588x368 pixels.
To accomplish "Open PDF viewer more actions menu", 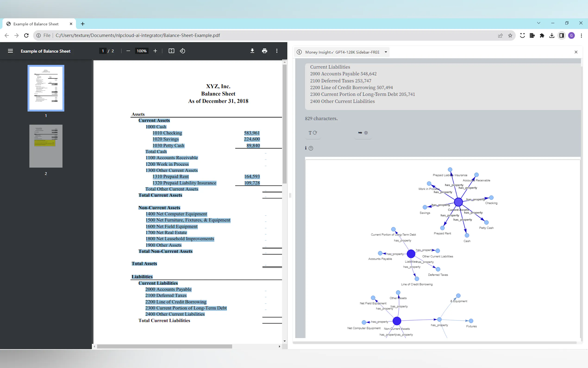I will coord(277,51).
